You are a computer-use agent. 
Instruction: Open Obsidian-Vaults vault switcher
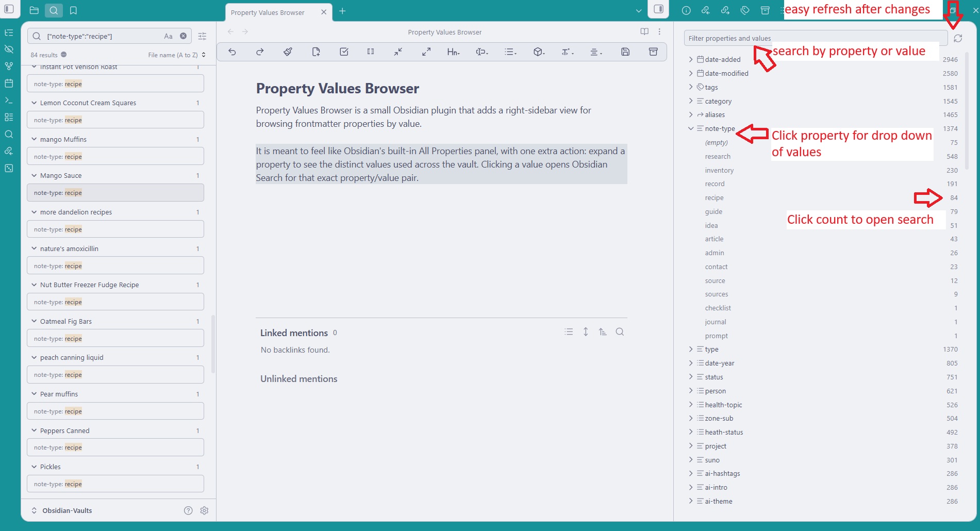(62, 510)
